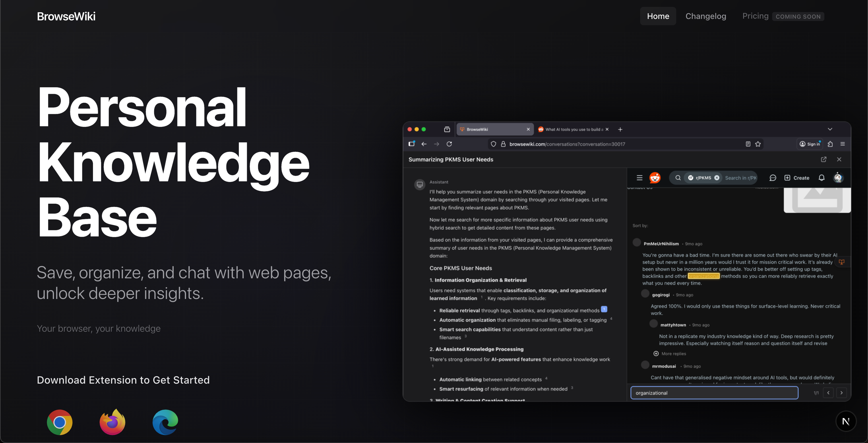
Task: Click the browsewiki.com address bar URL
Action: pyautogui.click(x=567, y=144)
